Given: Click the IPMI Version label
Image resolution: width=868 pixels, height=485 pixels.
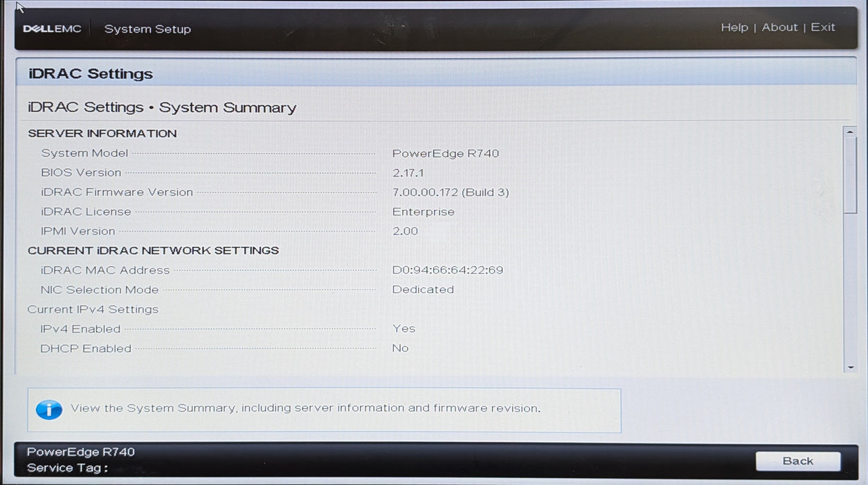Looking at the screenshot, I should click(78, 231).
